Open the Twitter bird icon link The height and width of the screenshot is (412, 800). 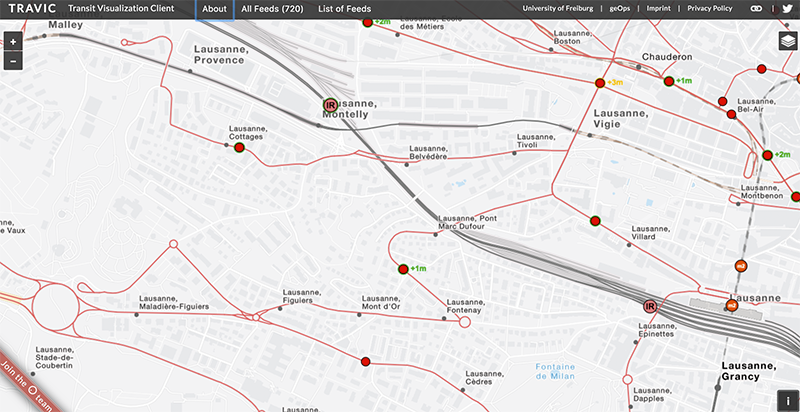(x=787, y=9)
